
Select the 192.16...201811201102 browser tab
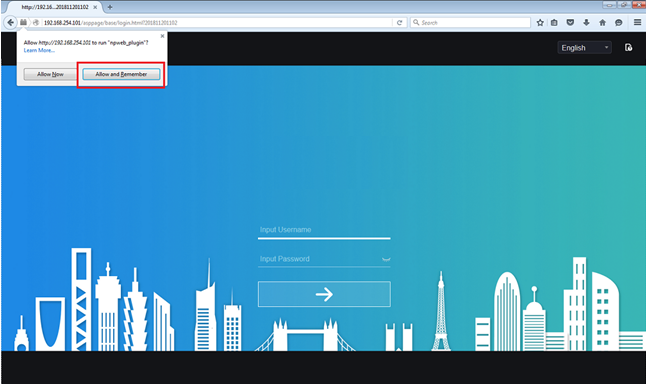(x=55, y=7)
